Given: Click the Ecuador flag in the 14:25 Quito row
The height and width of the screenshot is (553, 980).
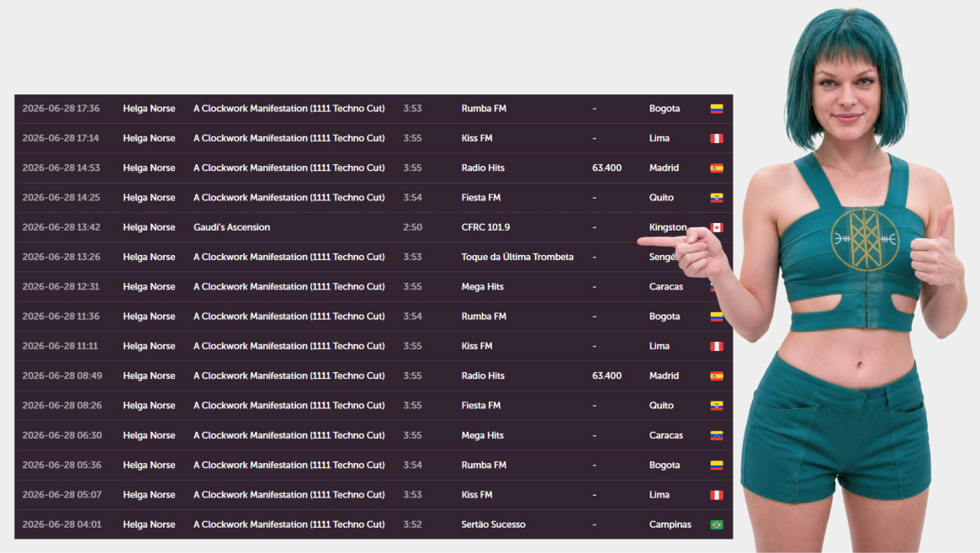Looking at the screenshot, I should [716, 198].
